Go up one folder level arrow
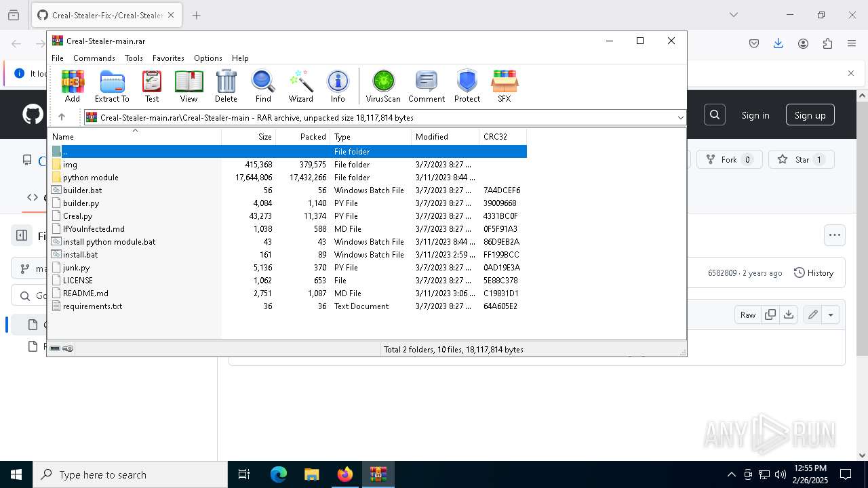The height and width of the screenshot is (488, 868). pos(62,117)
